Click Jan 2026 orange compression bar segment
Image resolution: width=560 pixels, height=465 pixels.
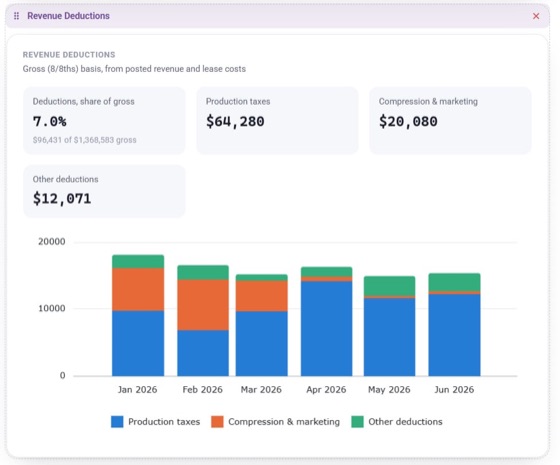138,290
